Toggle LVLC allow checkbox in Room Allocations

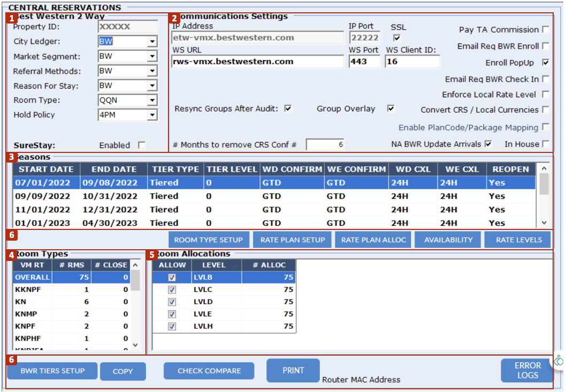172,289
